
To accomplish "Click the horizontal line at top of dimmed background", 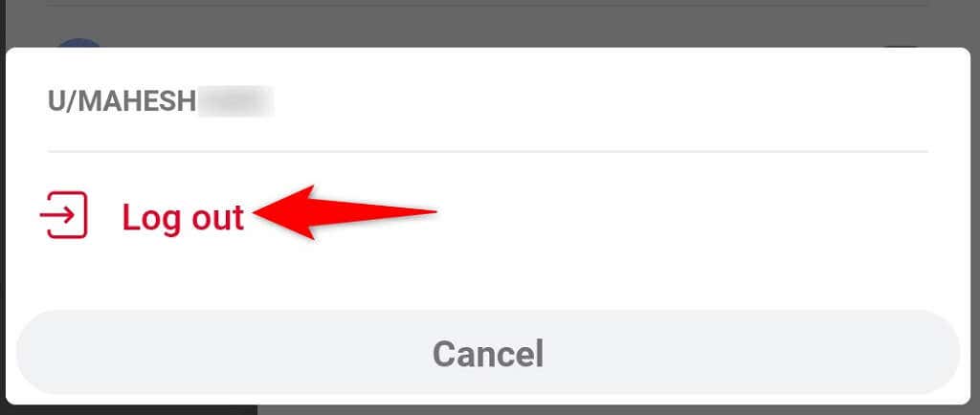I will point(487,6).
